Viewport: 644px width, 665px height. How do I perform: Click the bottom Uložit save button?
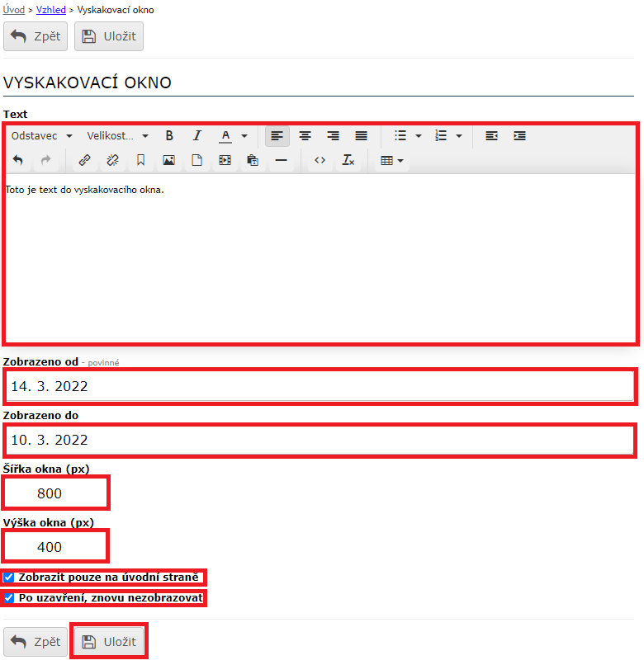(109, 642)
